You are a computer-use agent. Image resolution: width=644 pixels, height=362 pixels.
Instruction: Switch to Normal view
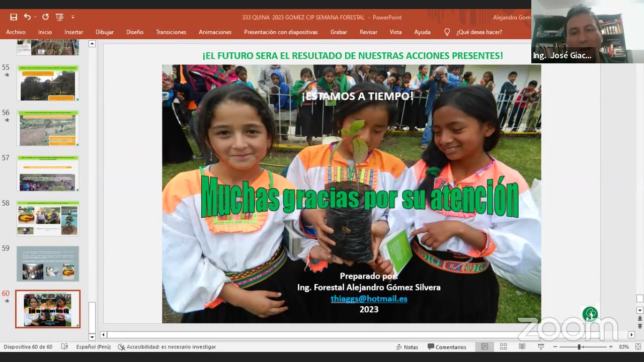tap(485, 347)
